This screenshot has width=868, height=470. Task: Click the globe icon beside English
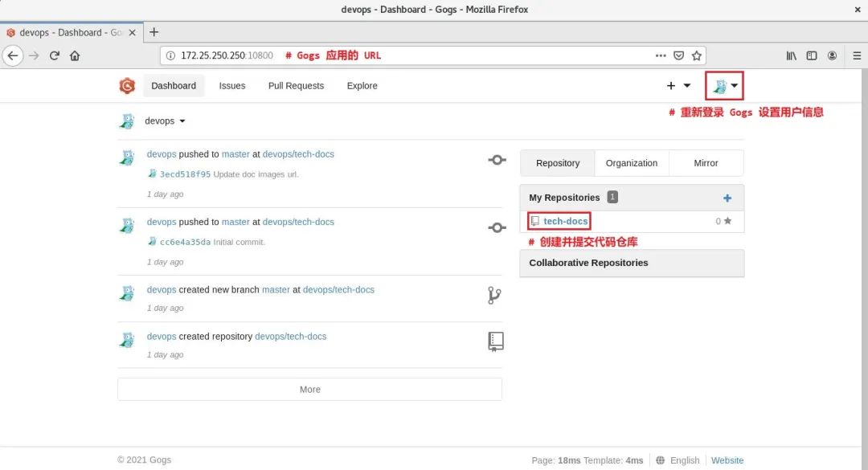[660, 460]
